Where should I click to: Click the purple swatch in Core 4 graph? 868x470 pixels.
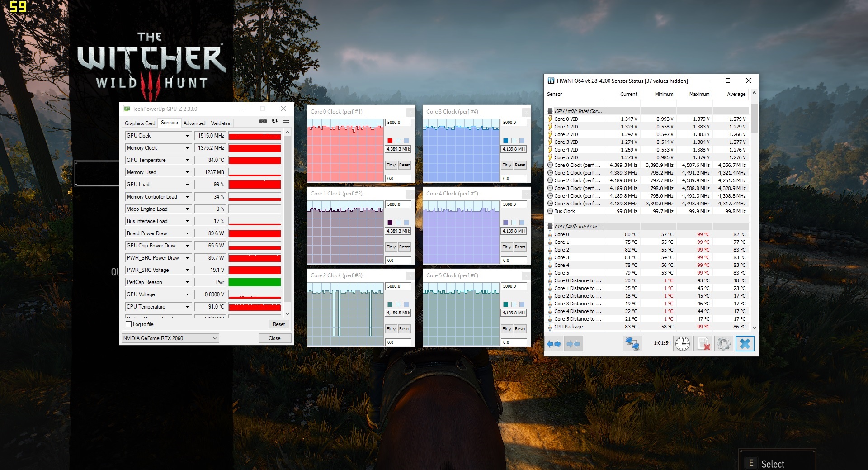505,223
